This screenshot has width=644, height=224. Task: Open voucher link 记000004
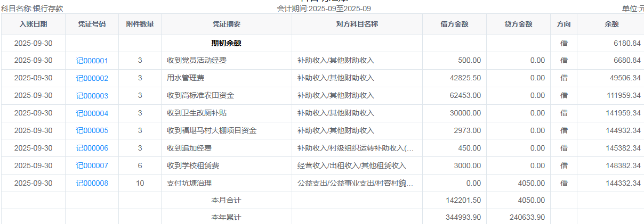click(x=92, y=113)
